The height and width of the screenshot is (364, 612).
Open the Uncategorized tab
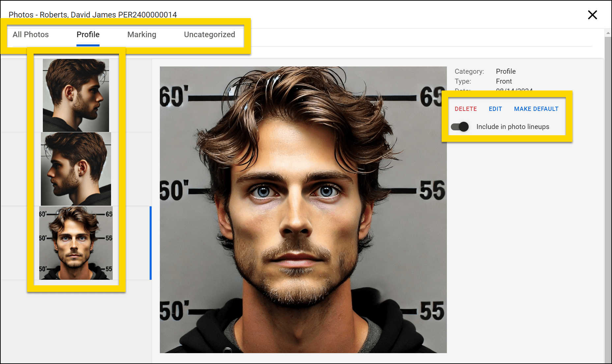210,34
